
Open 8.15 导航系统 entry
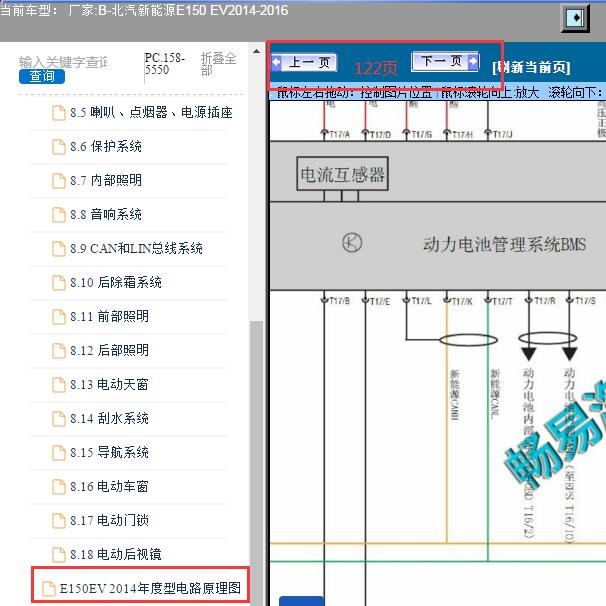pyautogui.click(x=109, y=453)
